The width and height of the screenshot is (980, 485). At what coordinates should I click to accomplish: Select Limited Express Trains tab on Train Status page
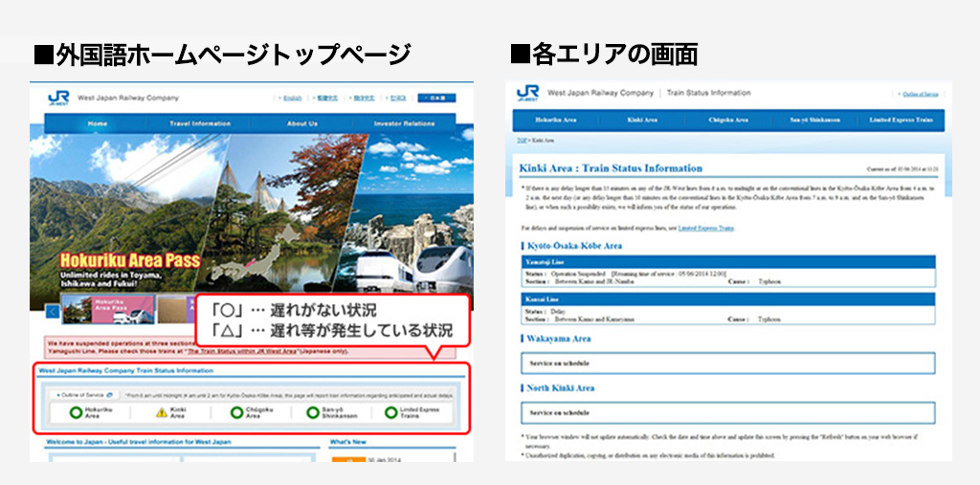tap(901, 120)
